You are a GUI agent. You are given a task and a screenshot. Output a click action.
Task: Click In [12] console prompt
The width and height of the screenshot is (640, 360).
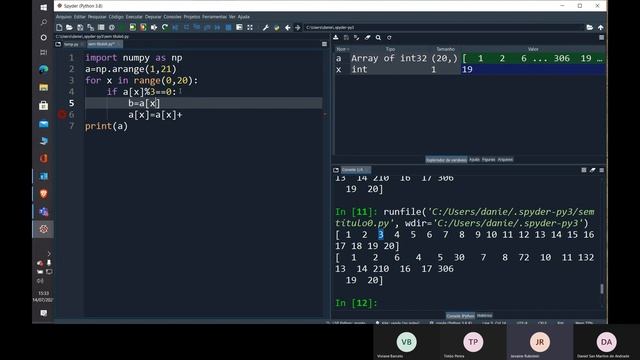[x=356, y=303]
